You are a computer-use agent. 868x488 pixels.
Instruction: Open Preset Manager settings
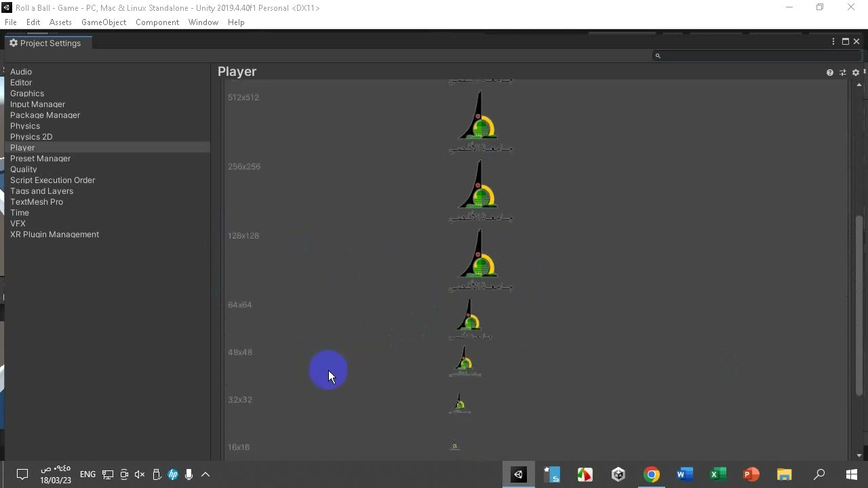click(x=41, y=159)
